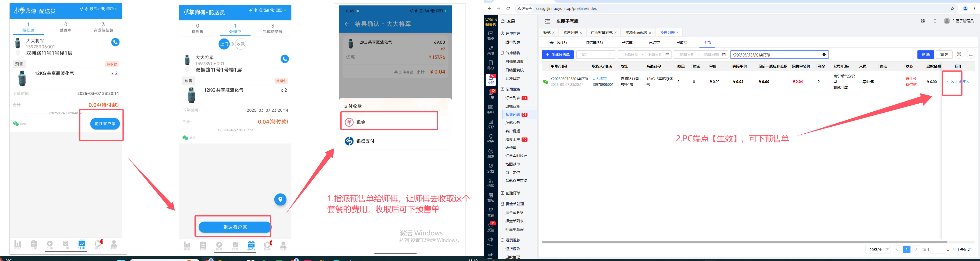Image resolution: width=980 pixels, height=261 pixels.
Task: Collapse 运单管理 menu group
Action: pyautogui.click(x=513, y=34)
